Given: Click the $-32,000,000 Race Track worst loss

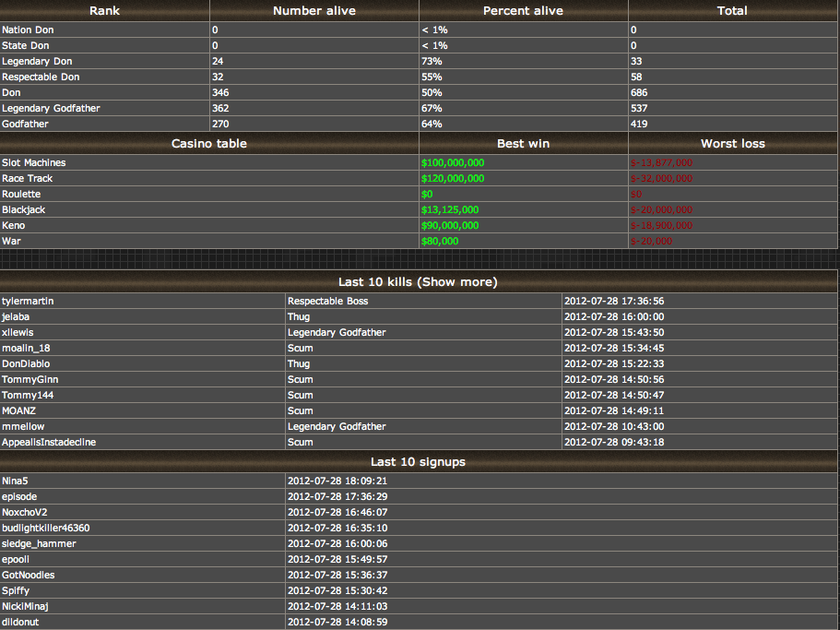Looking at the screenshot, I should coord(662,178).
